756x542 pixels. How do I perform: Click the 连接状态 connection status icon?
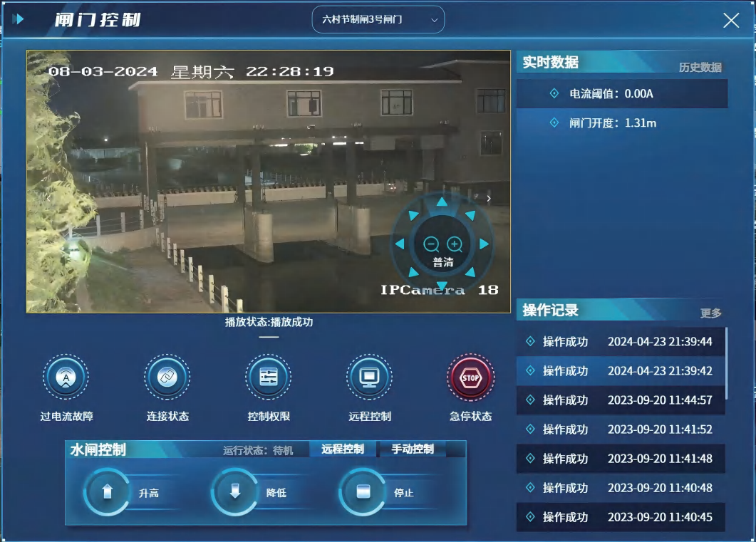pyautogui.click(x=167, y=377)
